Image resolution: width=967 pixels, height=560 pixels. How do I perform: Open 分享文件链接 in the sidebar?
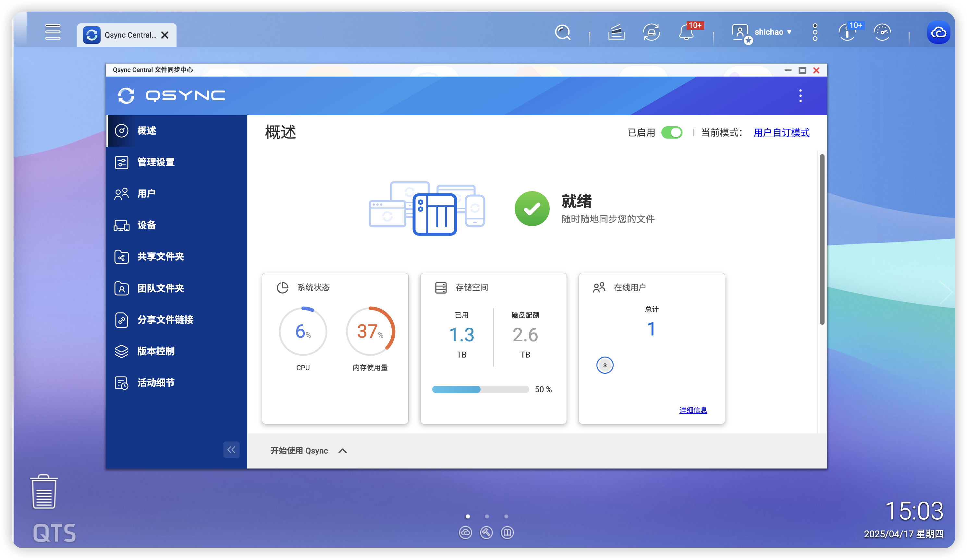(177, 320)
